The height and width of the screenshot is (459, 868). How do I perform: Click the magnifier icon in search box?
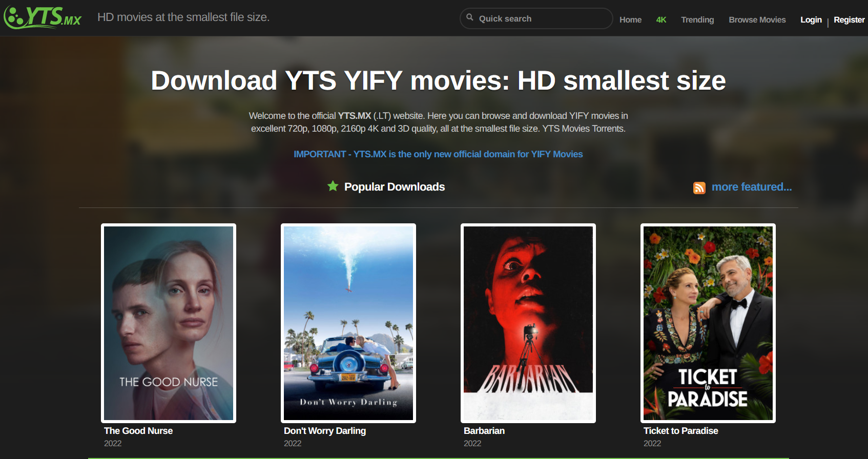pyautogui.click(x=470, y=17)
